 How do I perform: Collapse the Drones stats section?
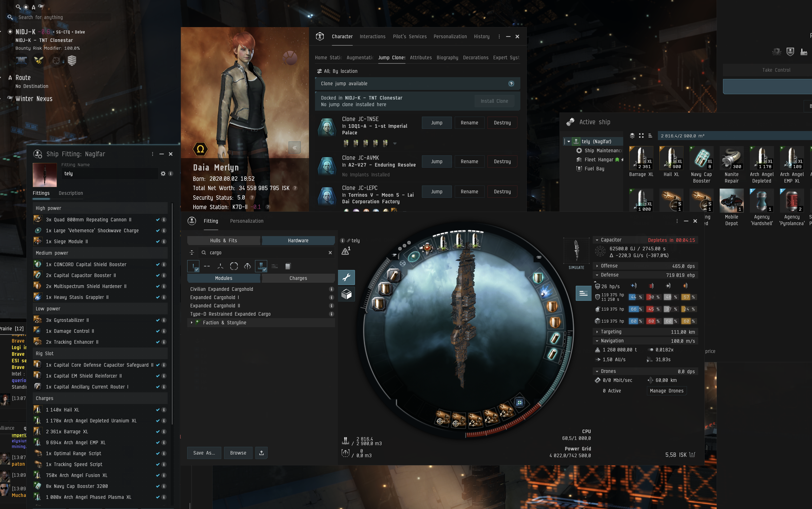[x=597, y=371]
